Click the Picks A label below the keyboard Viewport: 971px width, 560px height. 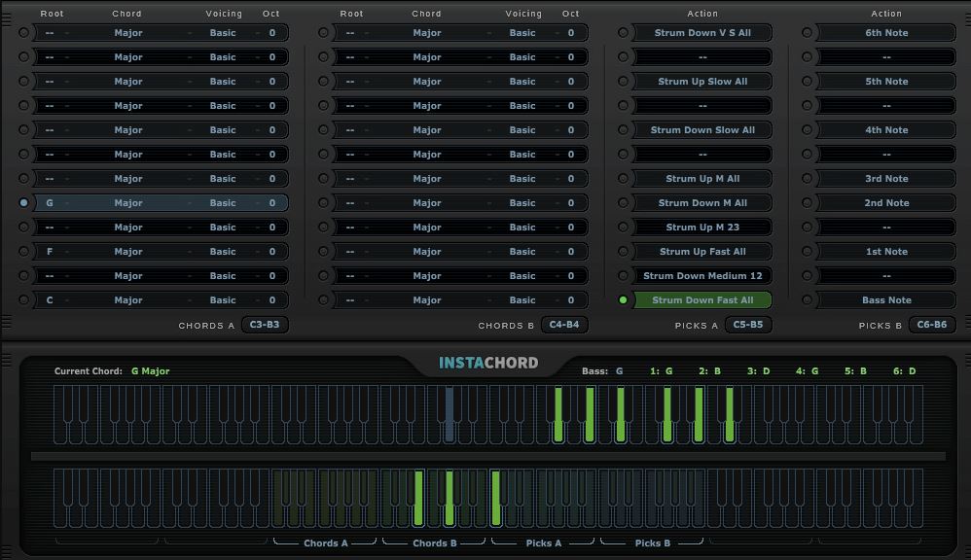(x=544, y=542)
